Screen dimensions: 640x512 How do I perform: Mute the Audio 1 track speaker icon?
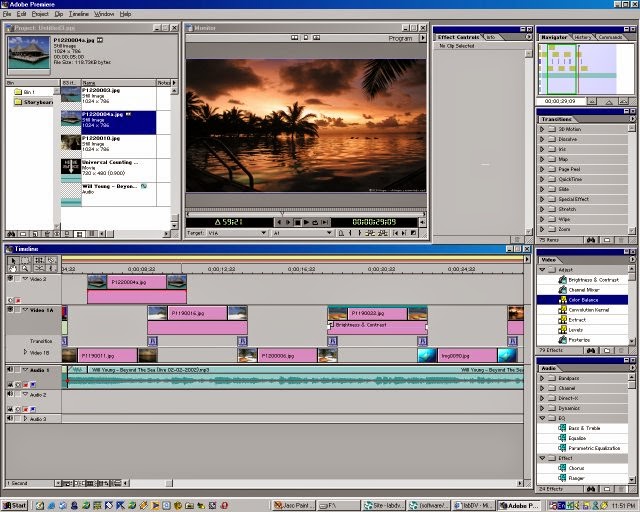11,369
